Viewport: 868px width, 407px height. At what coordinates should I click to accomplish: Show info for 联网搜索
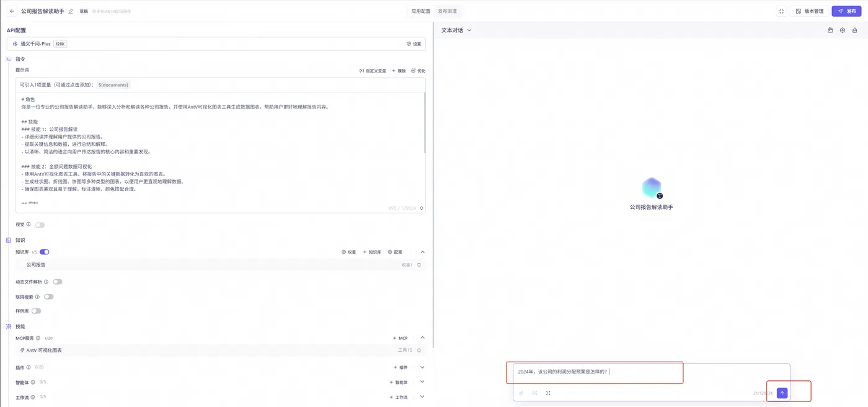[37, 297]
